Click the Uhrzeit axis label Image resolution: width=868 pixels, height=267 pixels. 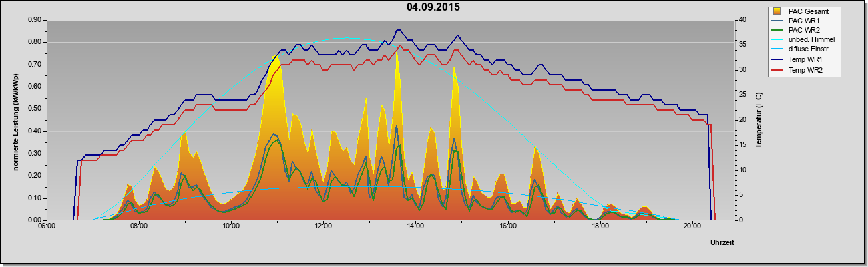click(x=722, y=243)
